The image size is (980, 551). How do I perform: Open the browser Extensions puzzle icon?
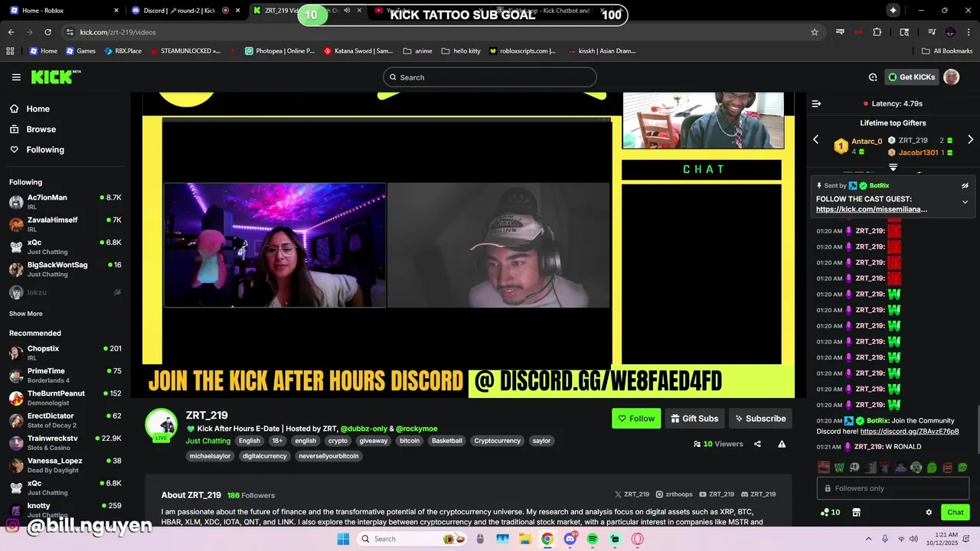pos(877,32)
